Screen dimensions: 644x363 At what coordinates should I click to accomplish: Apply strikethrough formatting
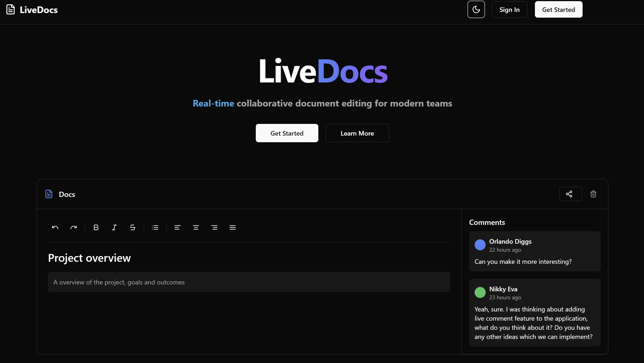pos(133,227)
